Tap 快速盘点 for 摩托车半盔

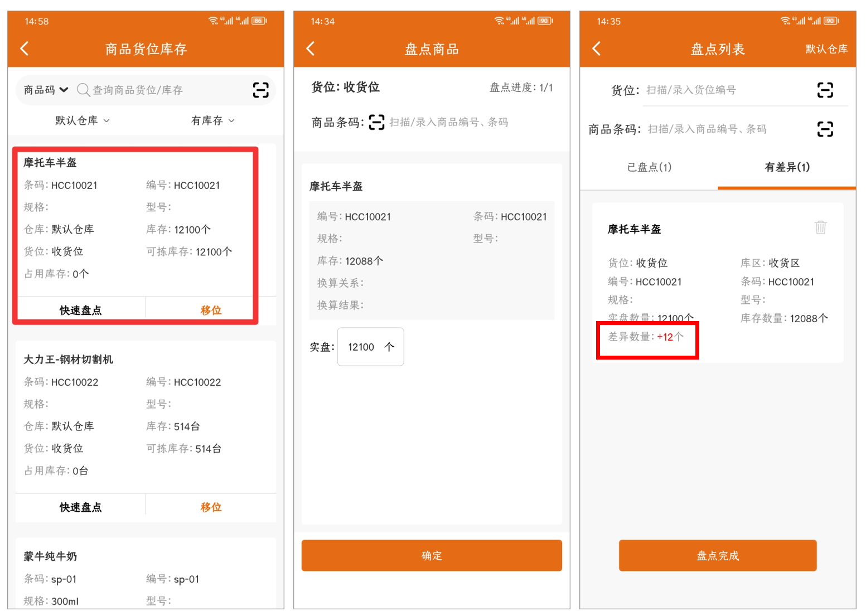pyautogui.click(x=81, y=310)
